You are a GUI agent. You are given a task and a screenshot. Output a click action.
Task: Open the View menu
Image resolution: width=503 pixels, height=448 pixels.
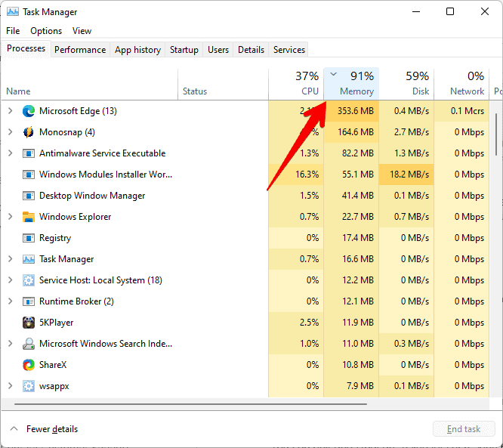(x=82, y=31)
